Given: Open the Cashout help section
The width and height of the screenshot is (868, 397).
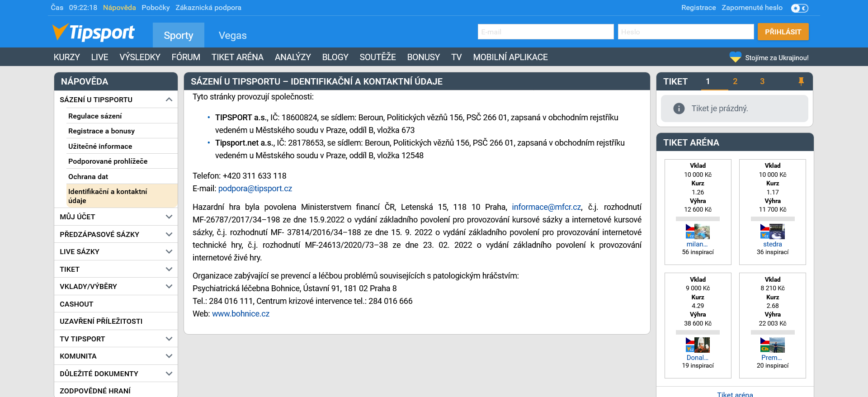Looking at the screenshot, I should pyautogui.click(x=116, y=304).
